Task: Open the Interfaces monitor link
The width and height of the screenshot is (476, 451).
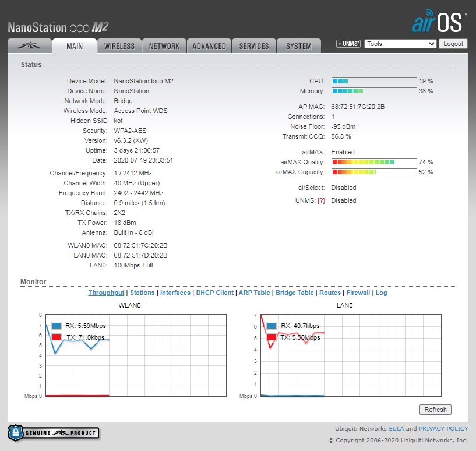Action: pos(175,293)
